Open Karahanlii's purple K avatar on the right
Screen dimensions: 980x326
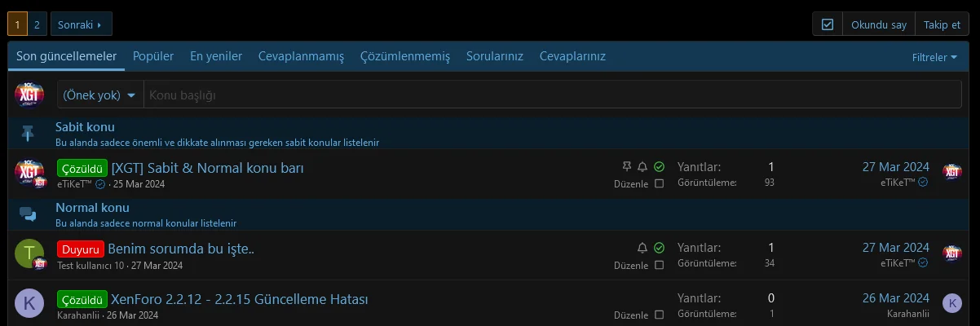tap(951, 303)
